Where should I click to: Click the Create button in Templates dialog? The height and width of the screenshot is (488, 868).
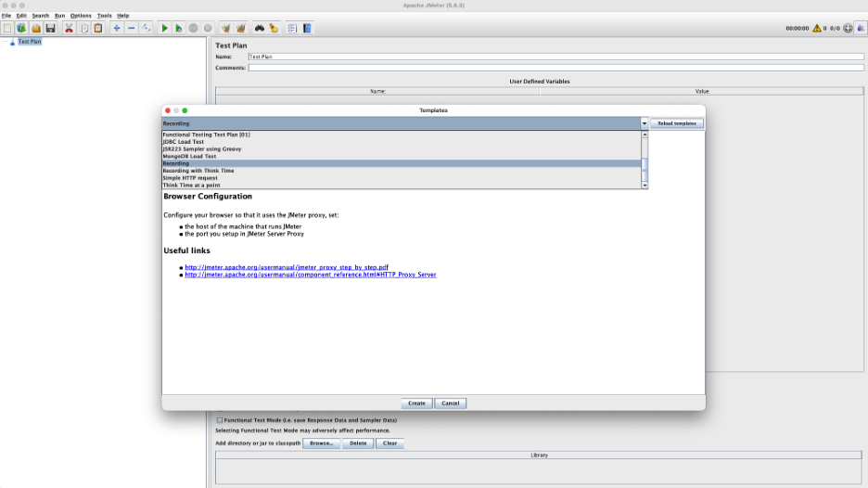416,404
